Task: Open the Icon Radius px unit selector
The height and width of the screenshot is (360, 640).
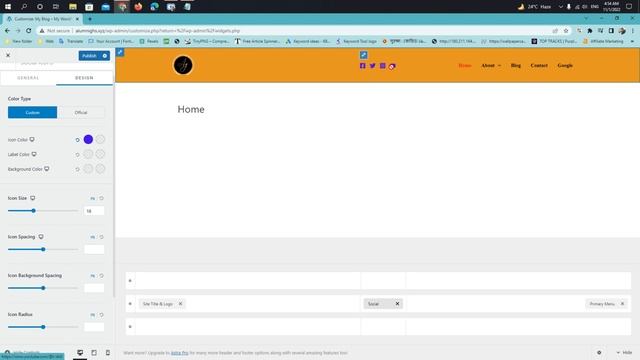Action: click(93, 315)
